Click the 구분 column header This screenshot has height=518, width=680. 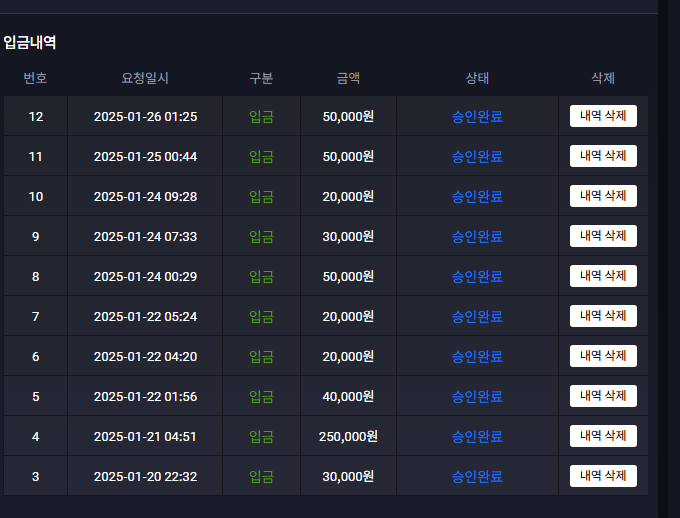tap(261, 78)
